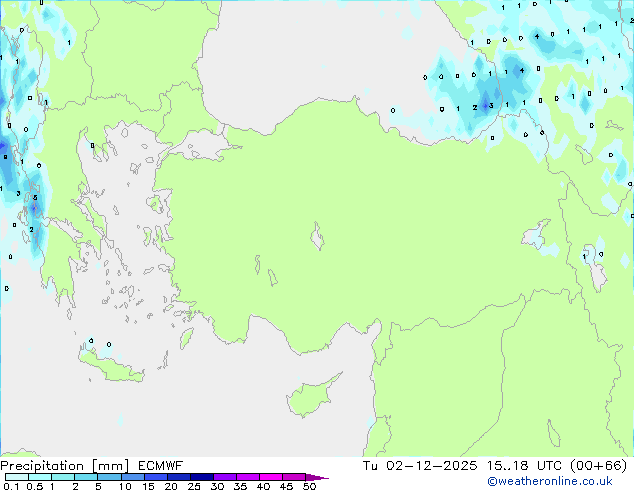Click the "50" legend scale label

pos(310,486)
